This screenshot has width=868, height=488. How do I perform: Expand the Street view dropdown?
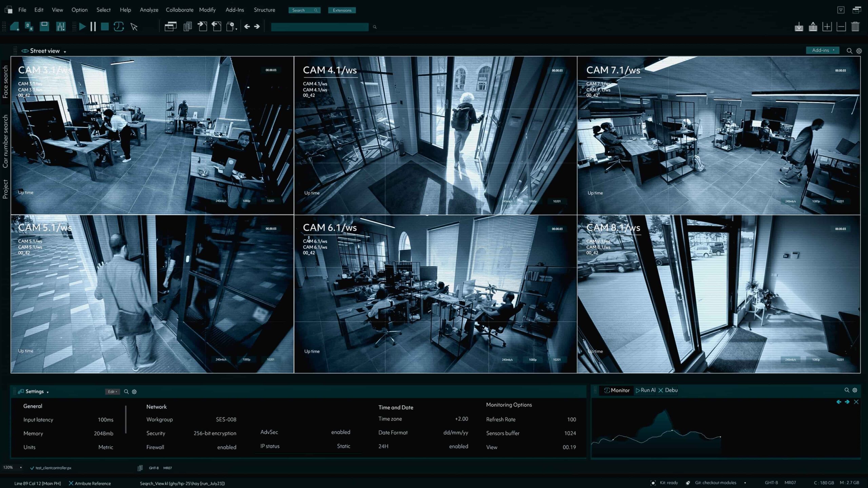pos(64,51)
